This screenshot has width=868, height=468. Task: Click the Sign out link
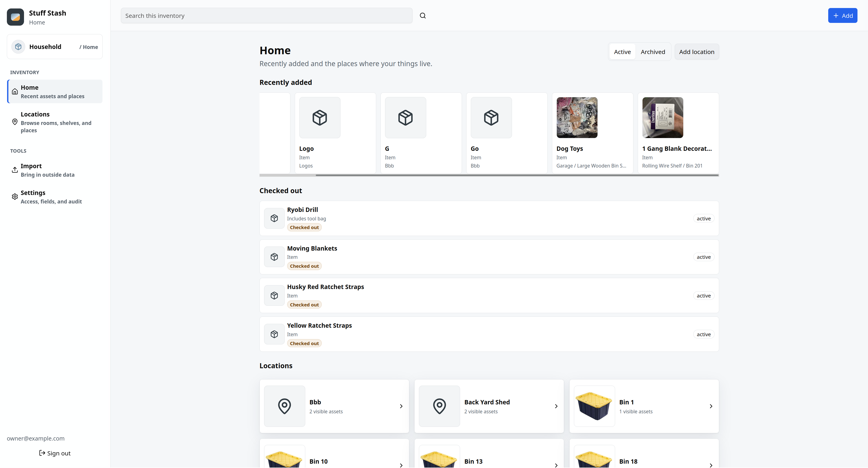tap(55, 453)
